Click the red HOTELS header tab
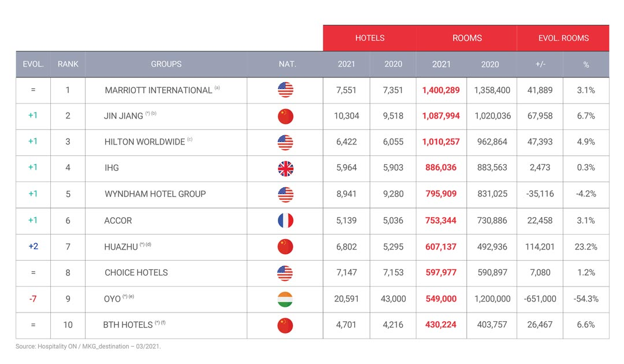The image size is (624, 364). tap(370, 38)
